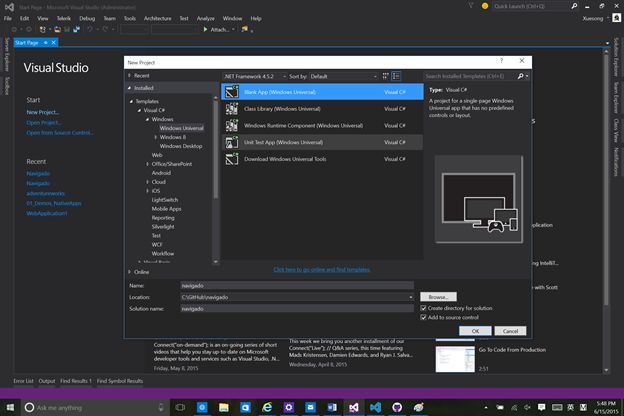Open Internet Explorer from the taskbar
Screen dimensions: 624x416
267,407
